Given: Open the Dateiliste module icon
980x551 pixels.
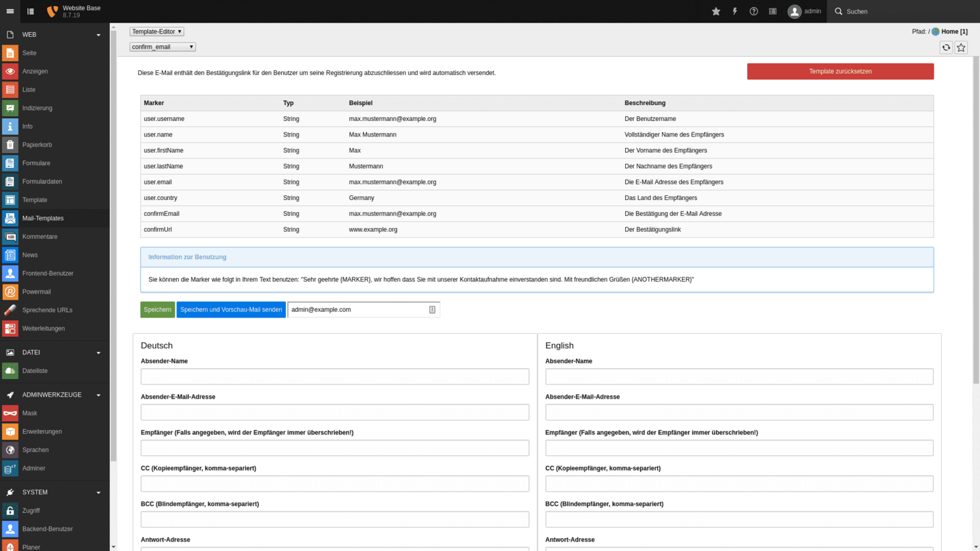Looking at the screenshot, I should (x=10, y=371).
